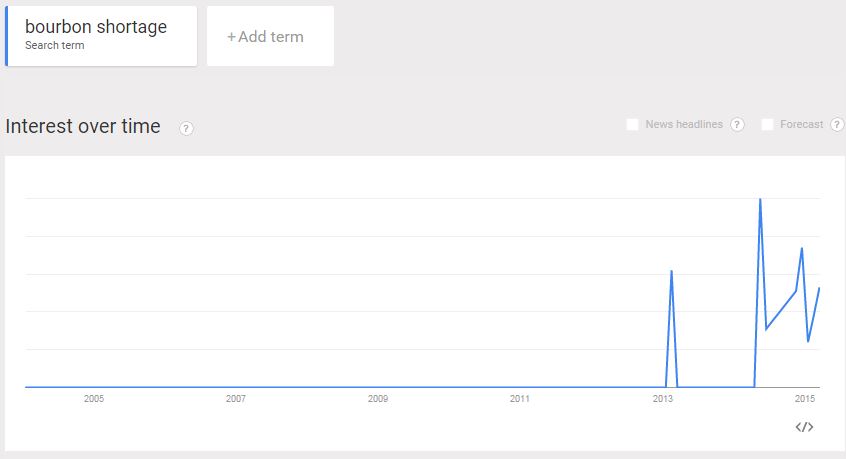Click help icon next to News headlines
This screenshot has width=846, height=459.
[x=737, y=125]
